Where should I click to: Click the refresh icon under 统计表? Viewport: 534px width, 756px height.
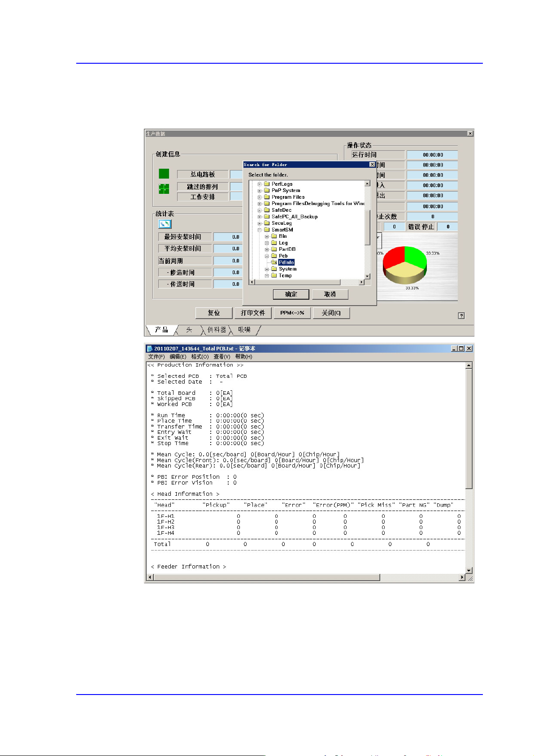[165, 224]
